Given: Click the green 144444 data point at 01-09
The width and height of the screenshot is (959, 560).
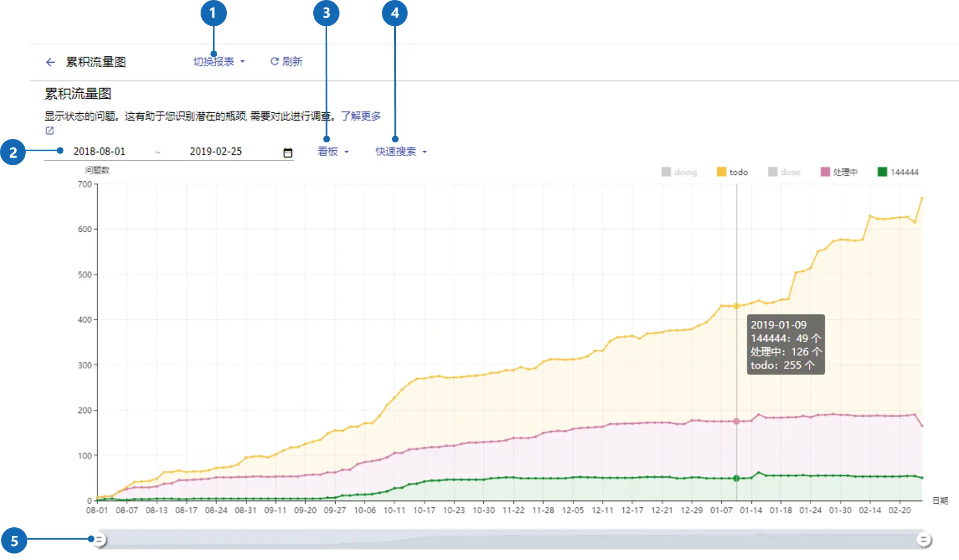Looking at the screenshot, I should (736, 478).
